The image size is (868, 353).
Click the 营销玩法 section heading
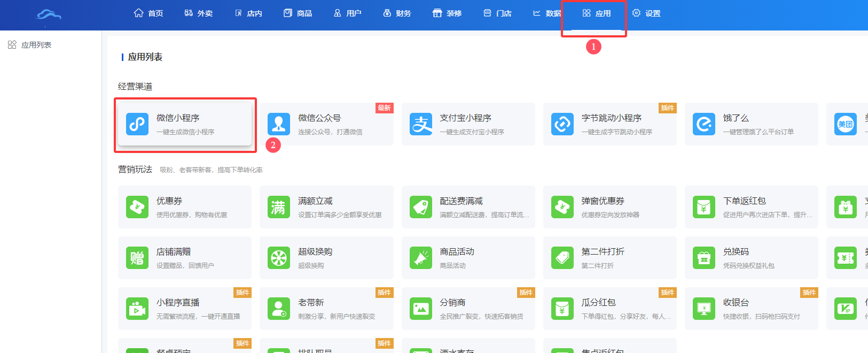tap(135, 170)
